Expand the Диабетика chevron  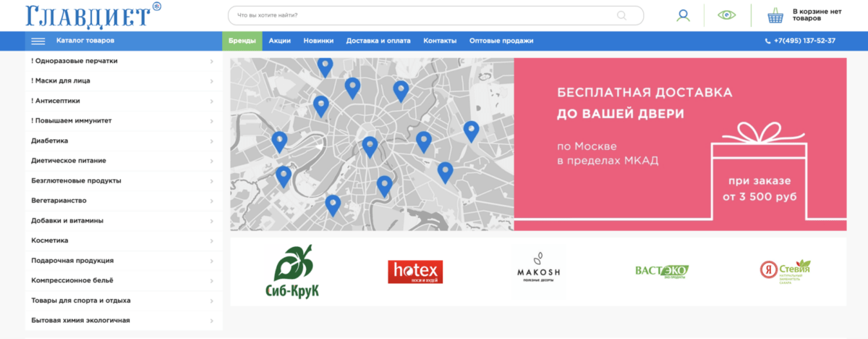[x=211, y=141]
